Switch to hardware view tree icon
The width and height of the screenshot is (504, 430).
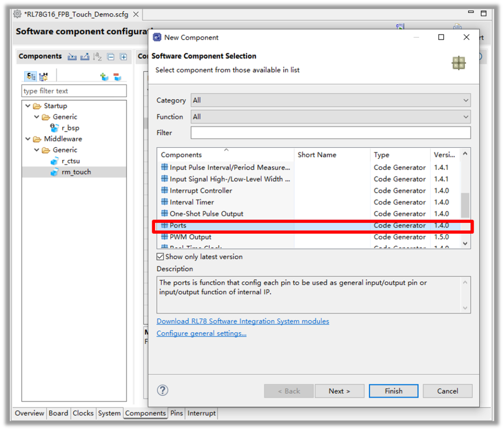(43, 76)
